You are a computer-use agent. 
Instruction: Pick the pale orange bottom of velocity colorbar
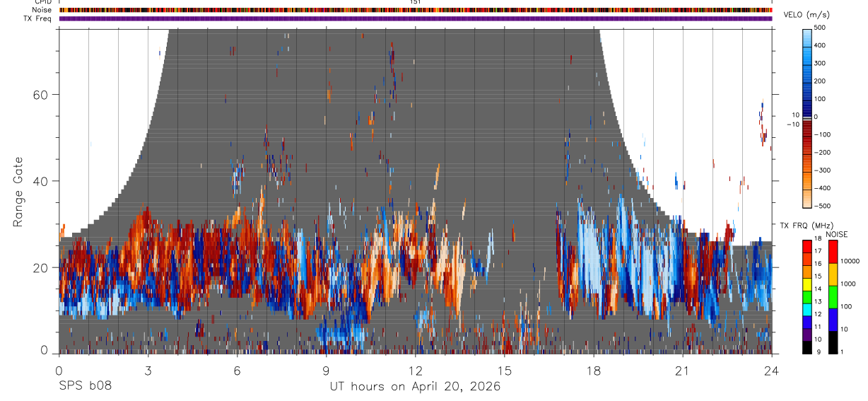click(x=807, y=200)
